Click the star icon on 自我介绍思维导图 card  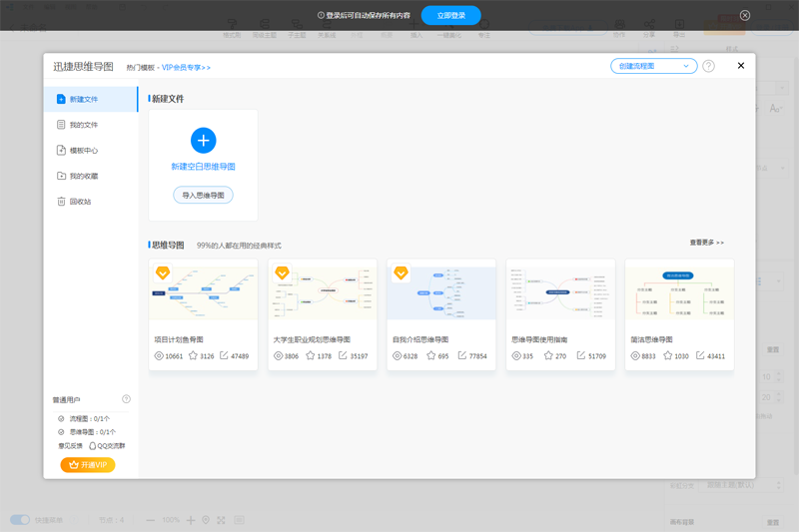click(x=430, y=355)
